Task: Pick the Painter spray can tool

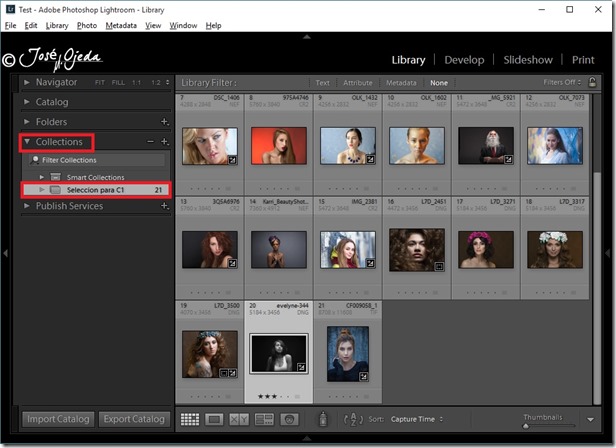Action: pyautogui.click(x=323, y=419)
